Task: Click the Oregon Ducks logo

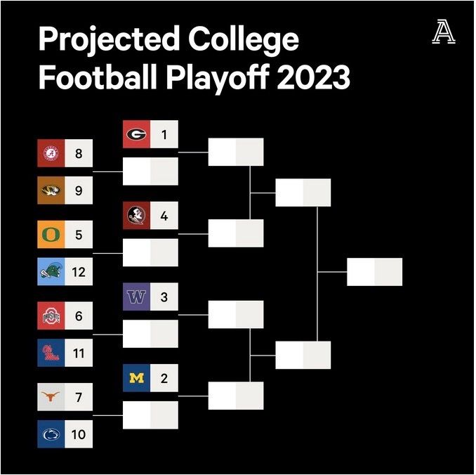Action: (x=51, y=235)
